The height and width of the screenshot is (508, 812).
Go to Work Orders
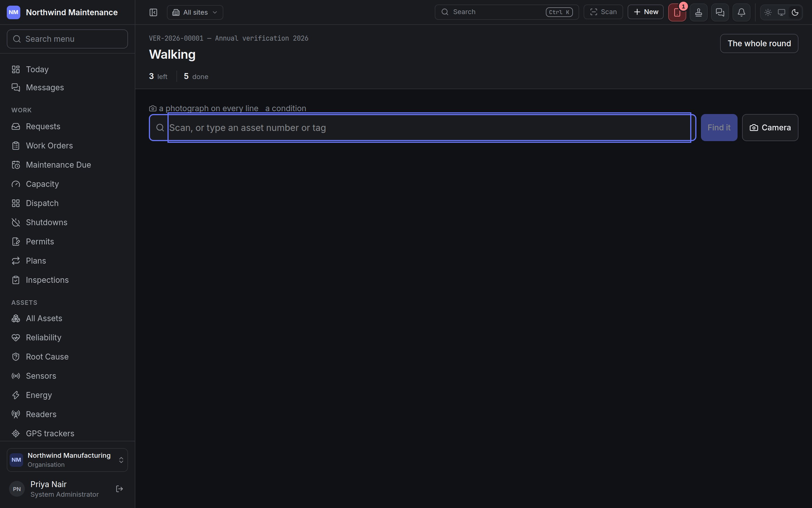tap(67, 145)
